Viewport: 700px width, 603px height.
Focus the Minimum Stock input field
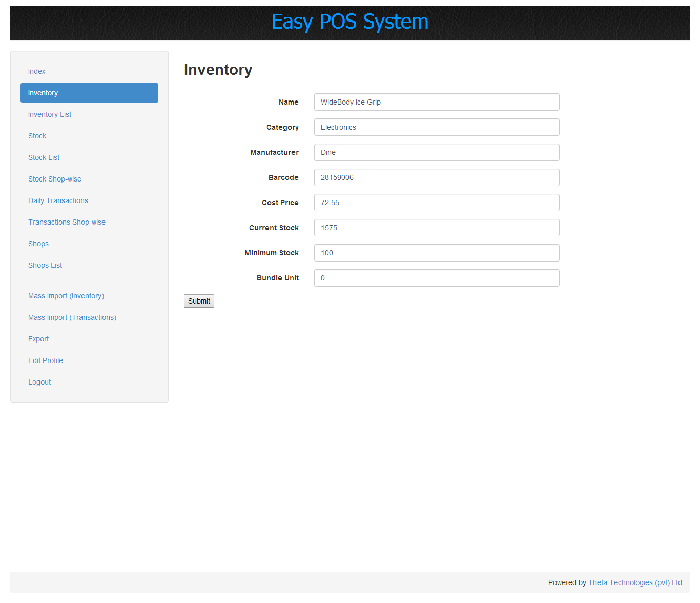click(x=436, y=253)
